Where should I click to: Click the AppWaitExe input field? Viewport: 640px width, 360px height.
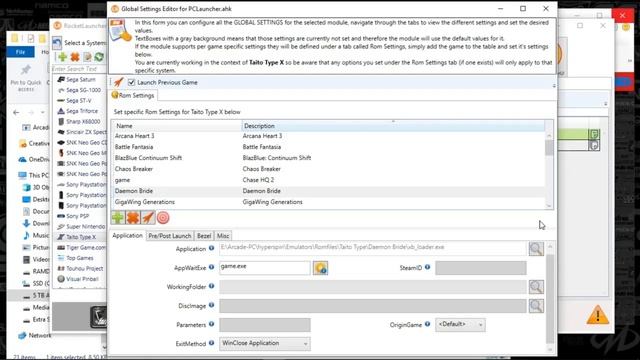coord(265,268)
